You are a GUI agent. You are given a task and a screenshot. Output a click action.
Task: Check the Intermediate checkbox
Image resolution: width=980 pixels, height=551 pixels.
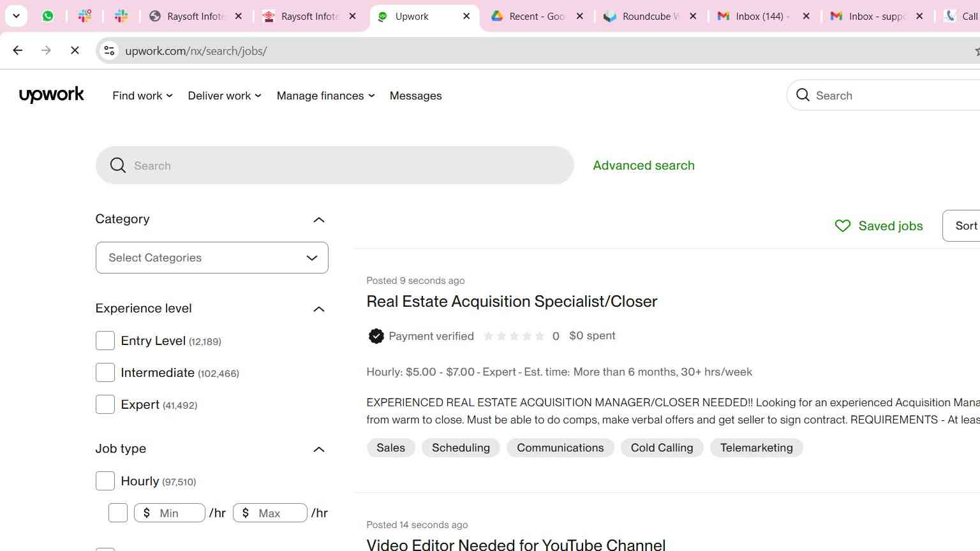click(105, 372)
